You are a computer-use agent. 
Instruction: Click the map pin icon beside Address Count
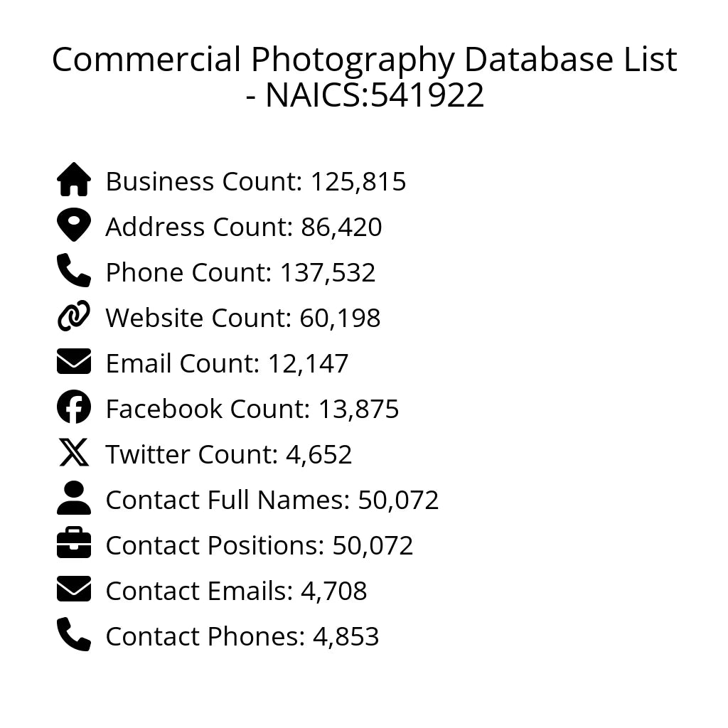click(x=74, y=225)
